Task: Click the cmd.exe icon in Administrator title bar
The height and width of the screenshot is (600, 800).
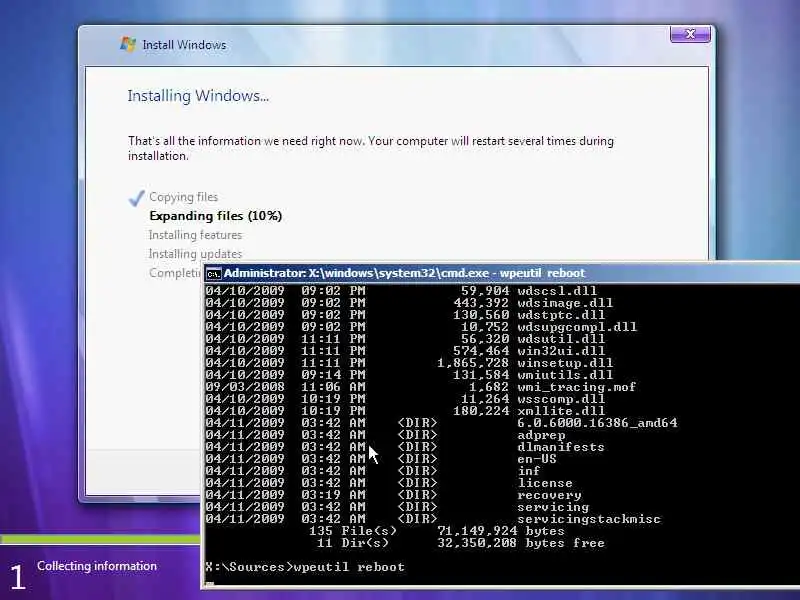Action: (213, 274)
